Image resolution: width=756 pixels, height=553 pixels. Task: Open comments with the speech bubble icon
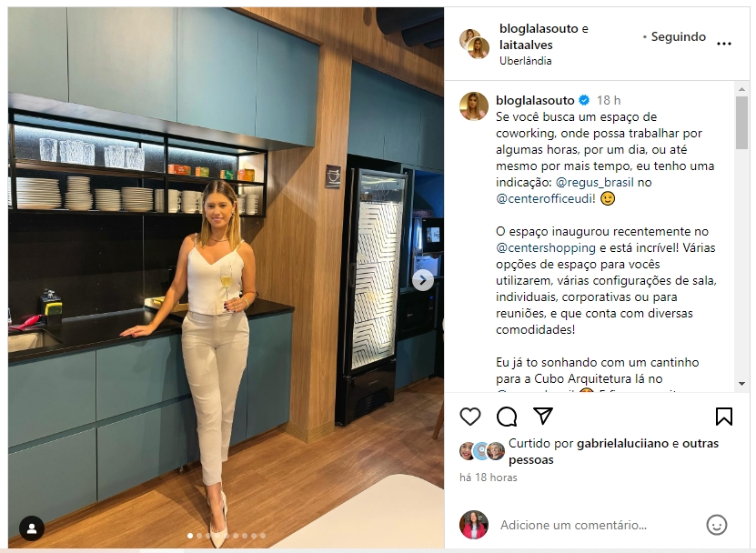coord(507,417)
